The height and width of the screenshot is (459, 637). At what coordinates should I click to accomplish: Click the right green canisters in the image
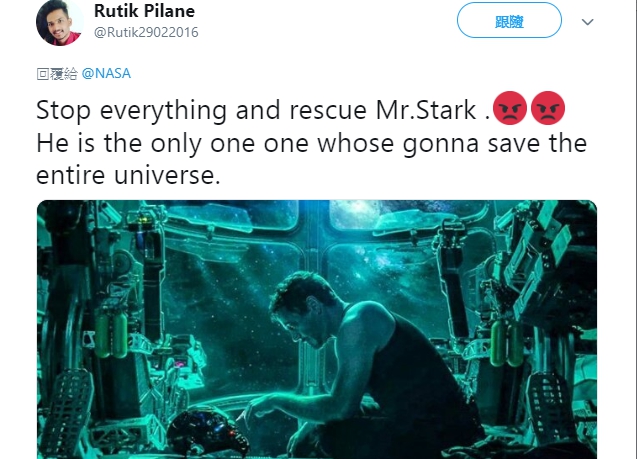pyautogui.click(x=507, y=343)
